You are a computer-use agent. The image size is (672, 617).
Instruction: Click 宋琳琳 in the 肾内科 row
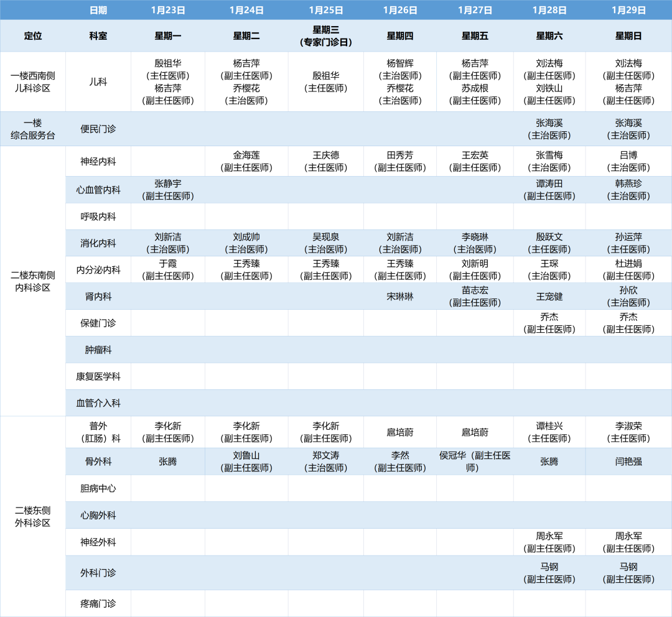pyautogui.click(x=399, y=297)
